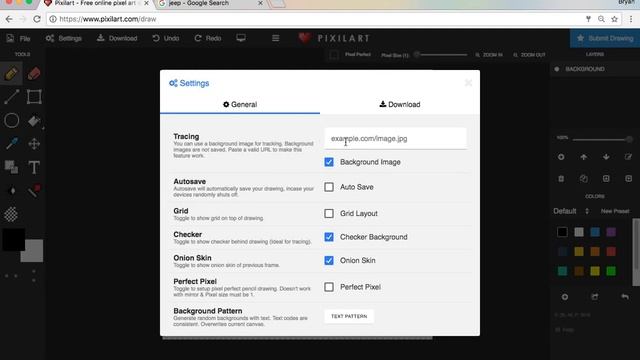Viewport: 640px width, 360px height.
Task: Click the Redo button
Action: tap(208, 38)
